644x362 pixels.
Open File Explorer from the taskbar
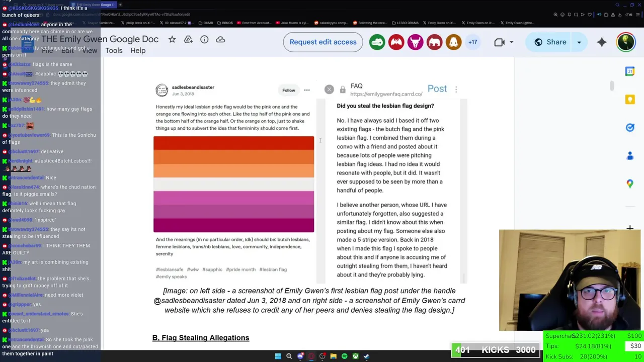click(x=333, y=356)
